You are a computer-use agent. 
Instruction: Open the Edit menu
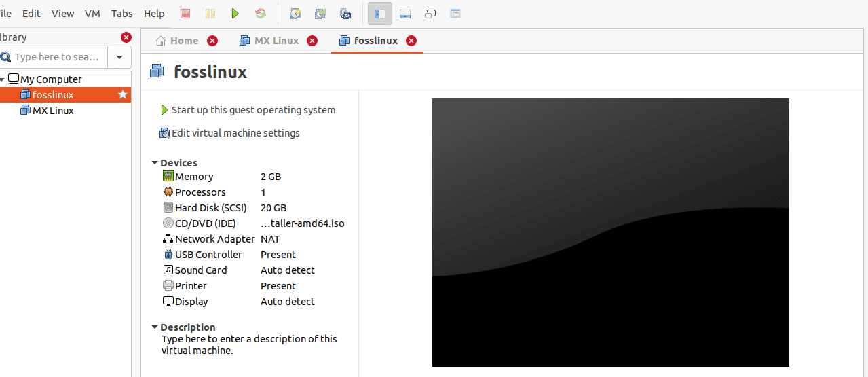click(x=31, y=14)
